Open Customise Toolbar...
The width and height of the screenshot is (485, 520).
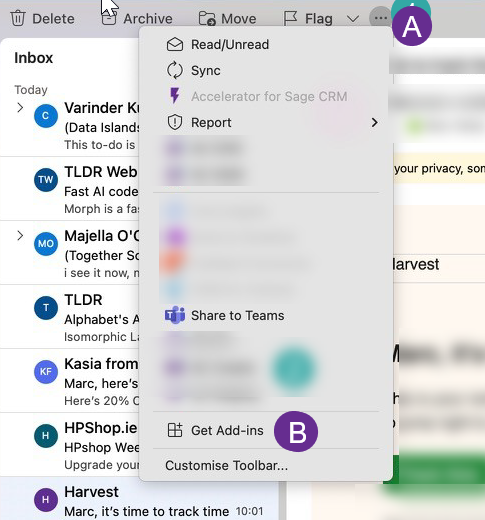pos(226,466)
